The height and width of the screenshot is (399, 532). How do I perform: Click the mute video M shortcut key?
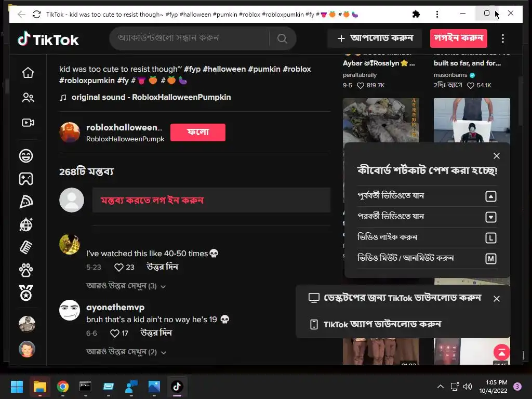coord(490,259)
